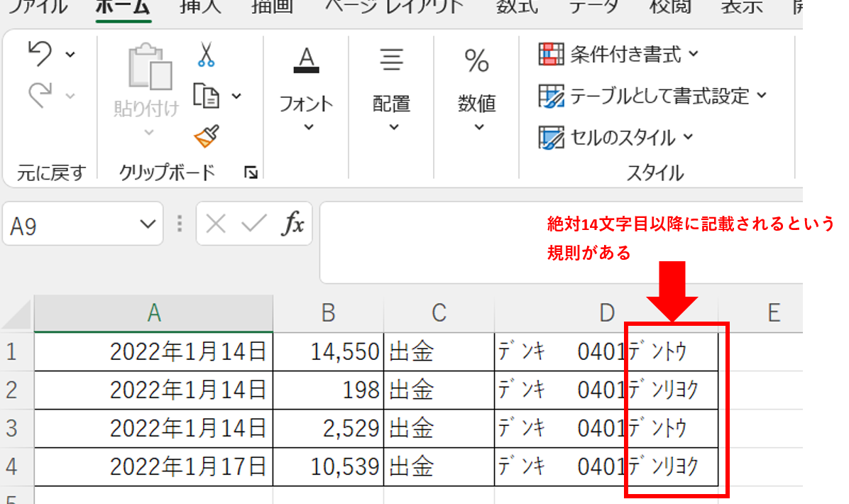The width and height of the screenshot is (849, 504).
Task: Click the Format Painter brush icon
Action: coord(207,136)
